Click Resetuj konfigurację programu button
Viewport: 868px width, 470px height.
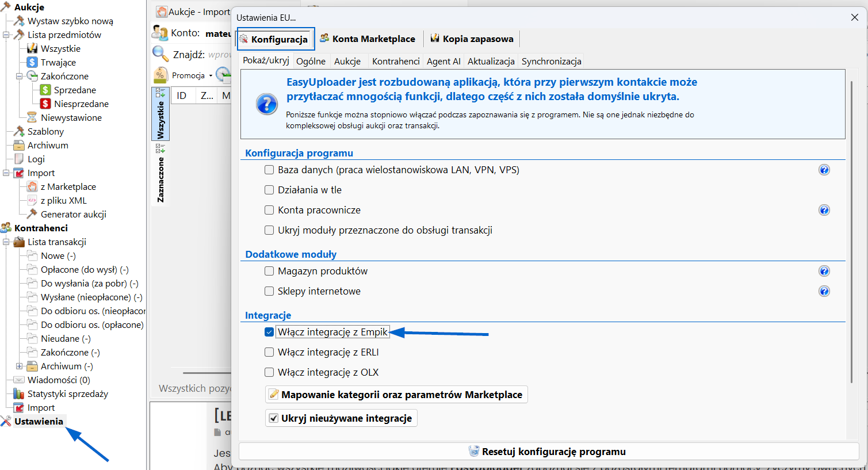(x=548, y=452)
